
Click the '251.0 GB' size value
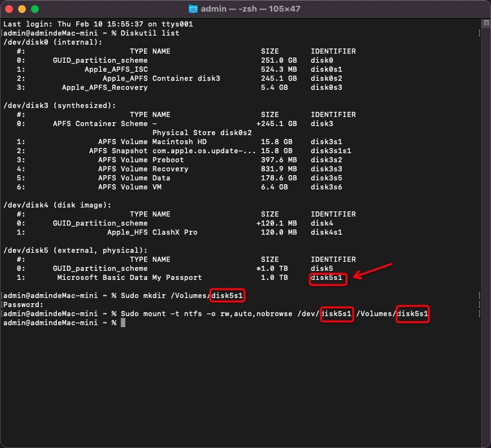click(x=279, y=60)
